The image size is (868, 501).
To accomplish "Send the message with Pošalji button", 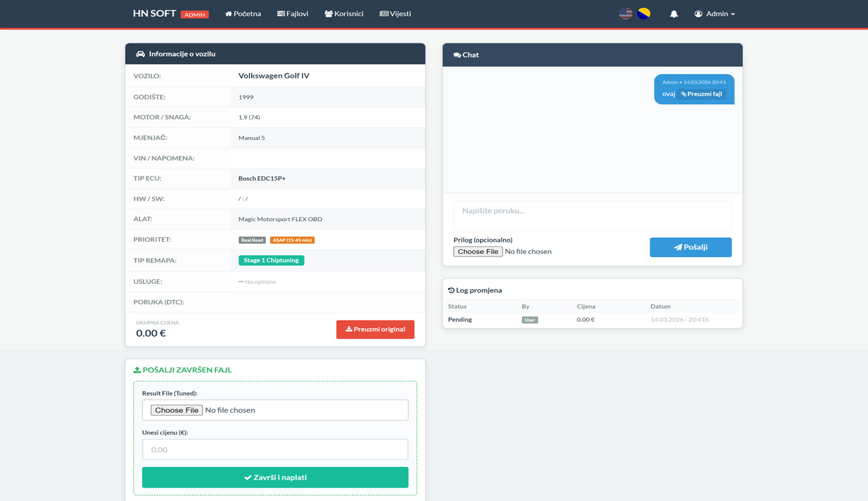I will pyautogui.click(x=690, y=247).
